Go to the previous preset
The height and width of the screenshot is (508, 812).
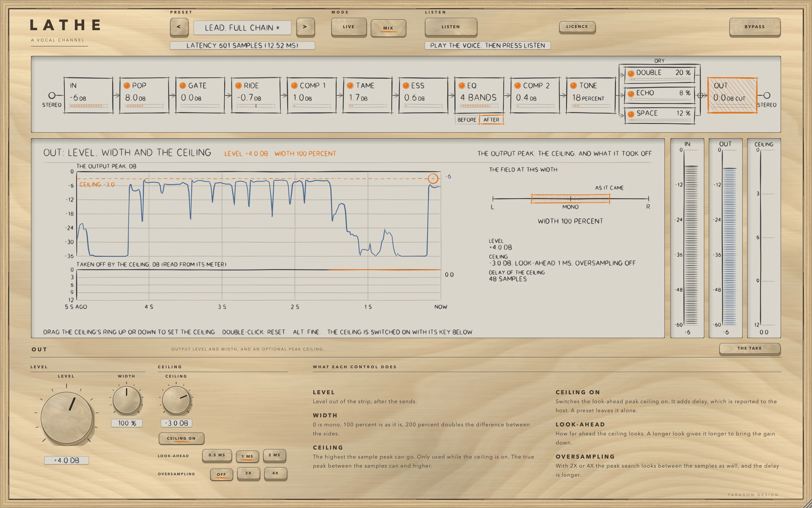(179, 27)
